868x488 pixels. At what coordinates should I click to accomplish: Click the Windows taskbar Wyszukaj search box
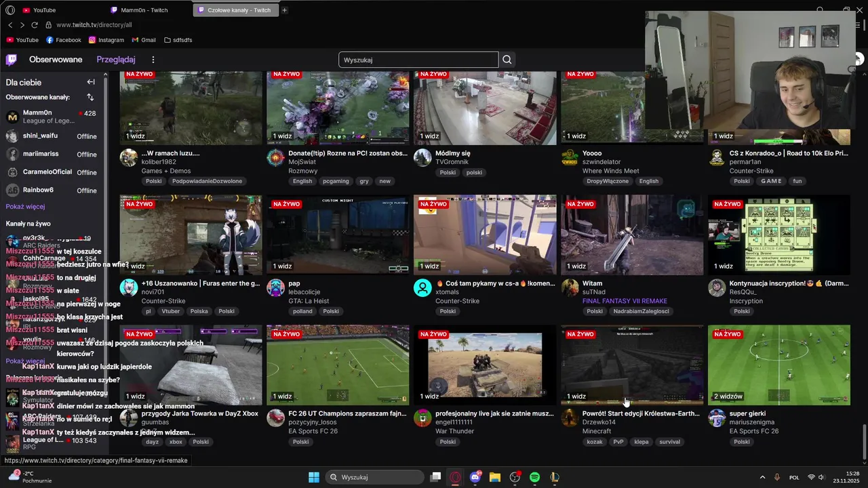(x=375, y=477)
